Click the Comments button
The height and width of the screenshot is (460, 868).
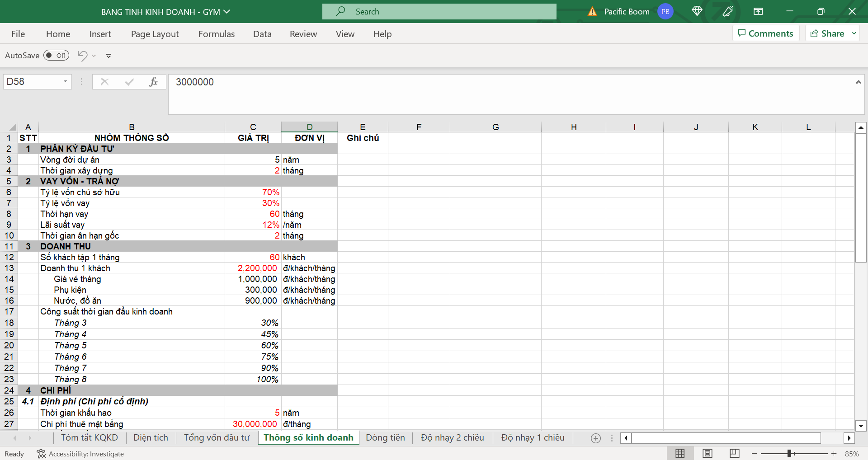765,33
